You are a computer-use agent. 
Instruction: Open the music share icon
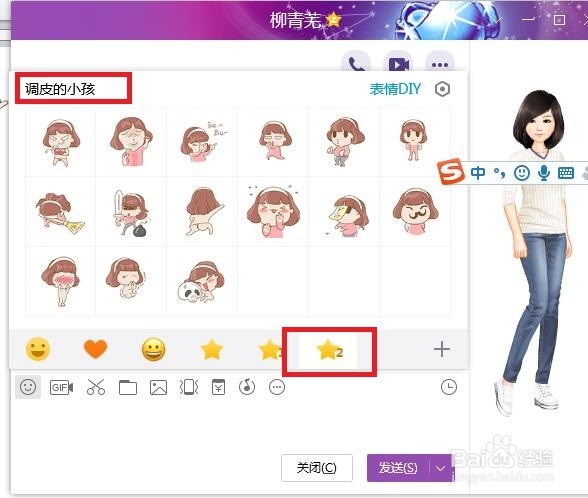[x=247, y=387]
